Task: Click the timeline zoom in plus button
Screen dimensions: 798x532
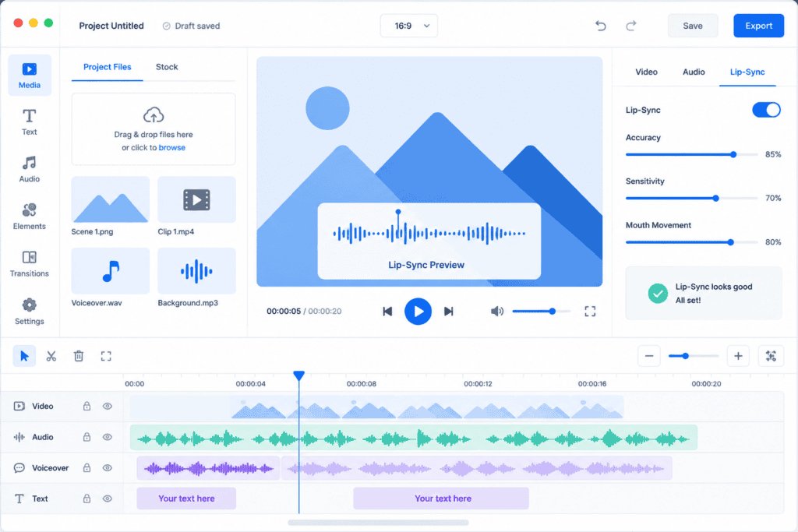Action: [x=738, y=356]
